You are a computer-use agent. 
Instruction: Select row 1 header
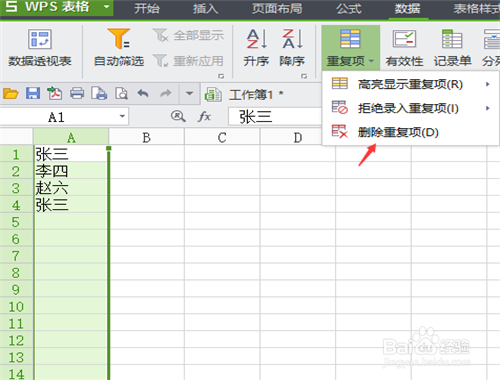pos(16,154)
